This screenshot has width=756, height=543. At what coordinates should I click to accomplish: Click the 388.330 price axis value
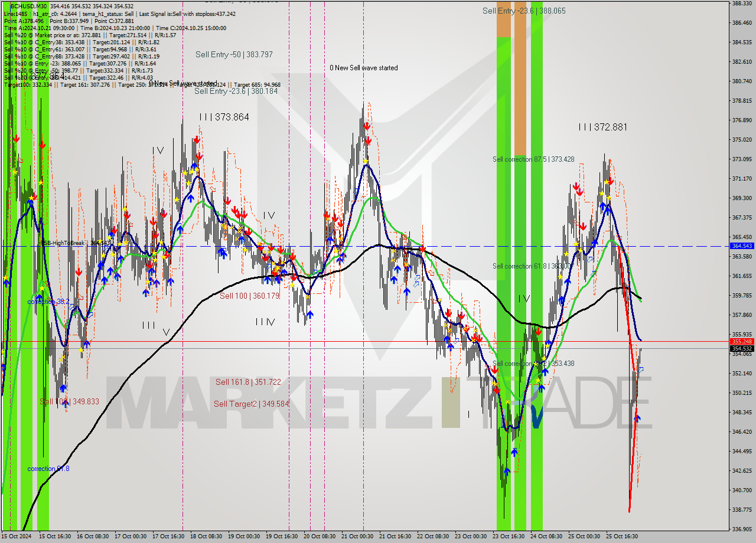tap(742, 4)
